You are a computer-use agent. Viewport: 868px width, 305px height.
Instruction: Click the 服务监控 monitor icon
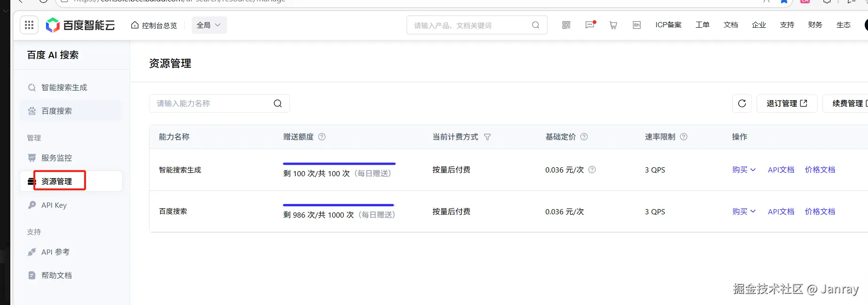[32, 158]
